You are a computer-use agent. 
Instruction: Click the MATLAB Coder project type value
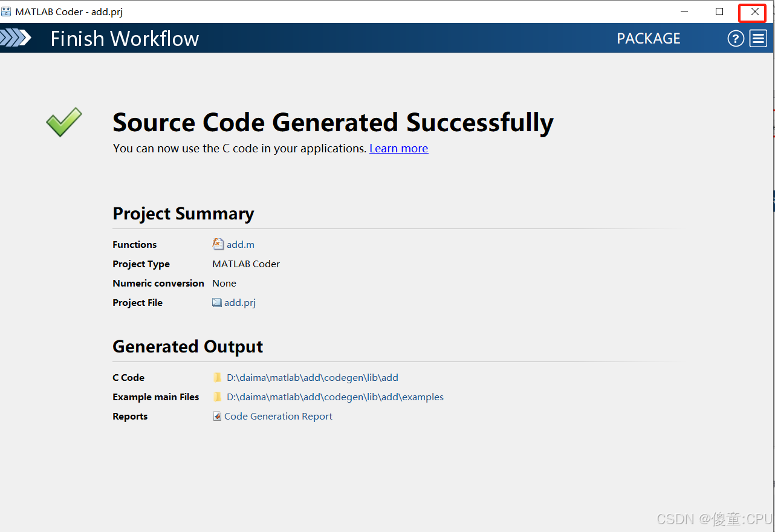click(246, 264)
